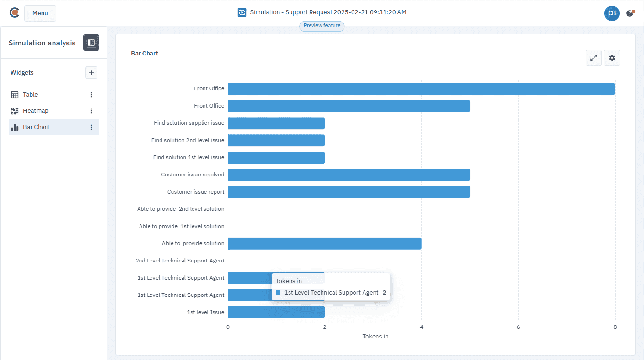Open the CB user avatar
This screenshot has height=360, width=644.
[x=612, y=13]
